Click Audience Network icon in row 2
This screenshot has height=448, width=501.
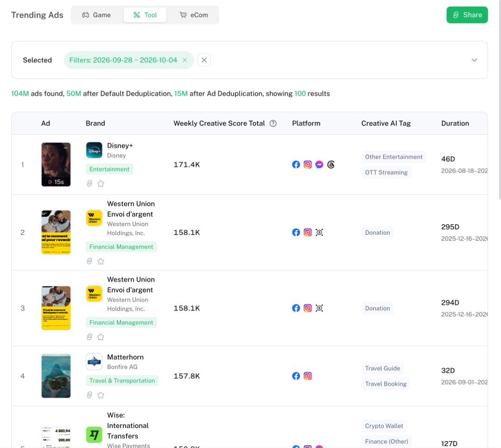(x=319, y=232)
